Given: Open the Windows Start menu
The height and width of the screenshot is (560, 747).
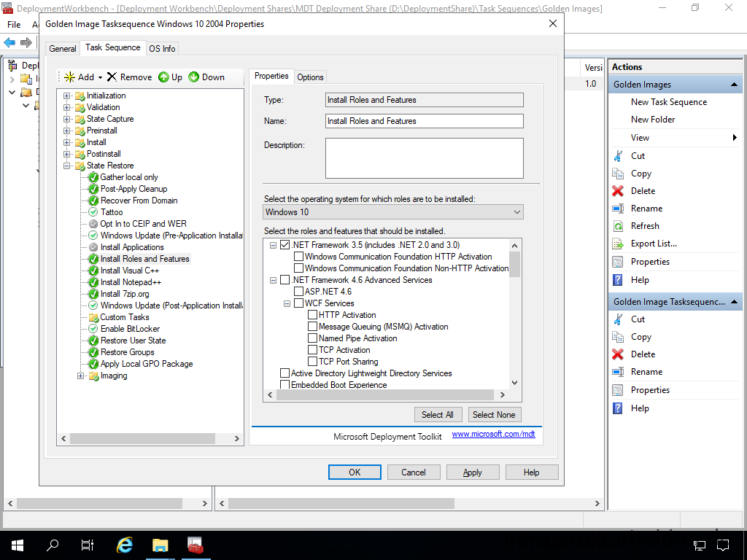Looking at the screenshot, I should (x=18, y=545).
